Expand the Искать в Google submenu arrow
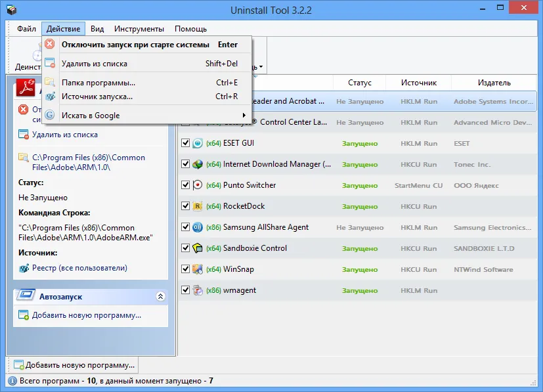The height and width of the screenshot is (392, 543). (x=244, y=116)
